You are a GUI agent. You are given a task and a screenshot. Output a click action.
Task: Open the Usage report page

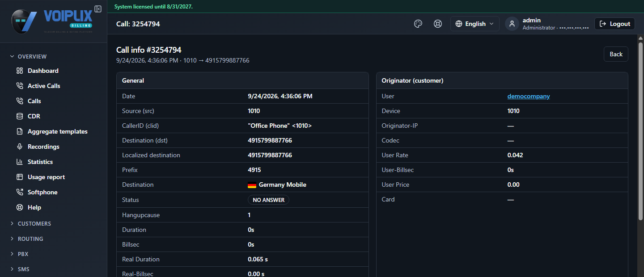tap(46, 177)
